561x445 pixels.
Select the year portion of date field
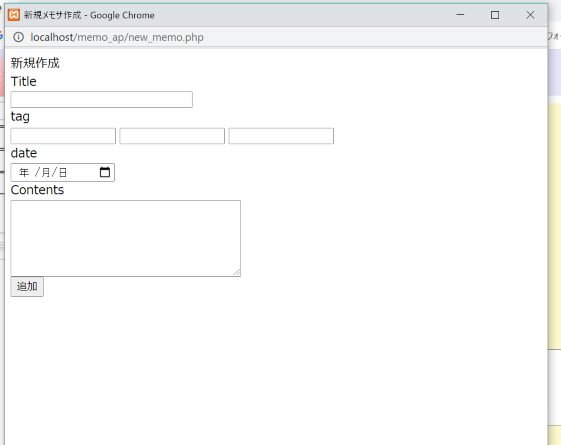[x=24, y=172]
